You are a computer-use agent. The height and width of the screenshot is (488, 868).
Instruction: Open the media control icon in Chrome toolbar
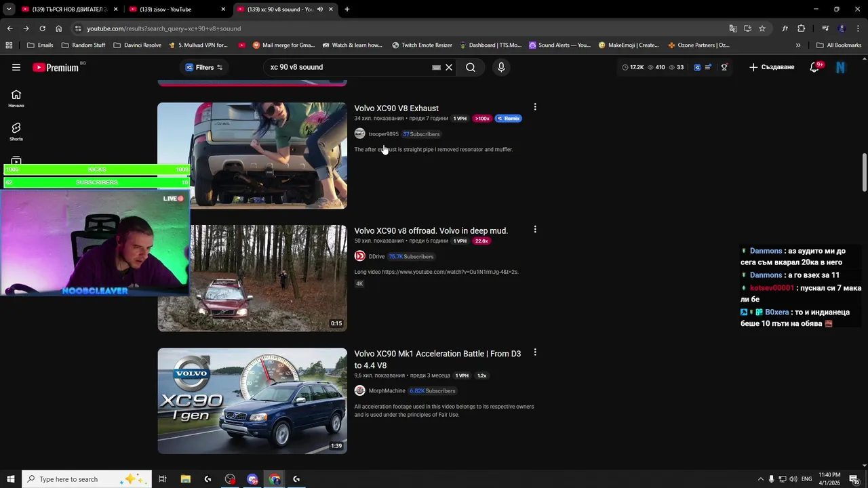(x=825, y=28)
